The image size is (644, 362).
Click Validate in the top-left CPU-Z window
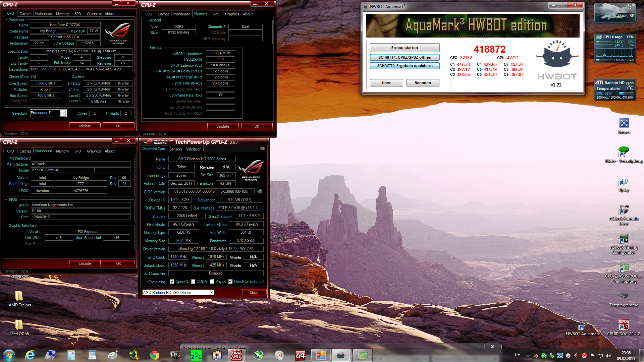(x=85, y=126)
